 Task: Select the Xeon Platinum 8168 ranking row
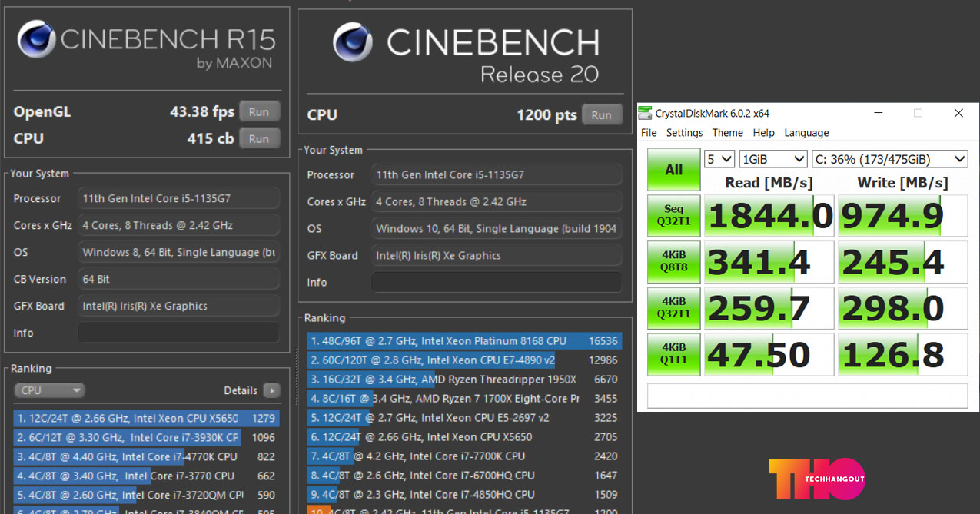(x=464, y=341)
